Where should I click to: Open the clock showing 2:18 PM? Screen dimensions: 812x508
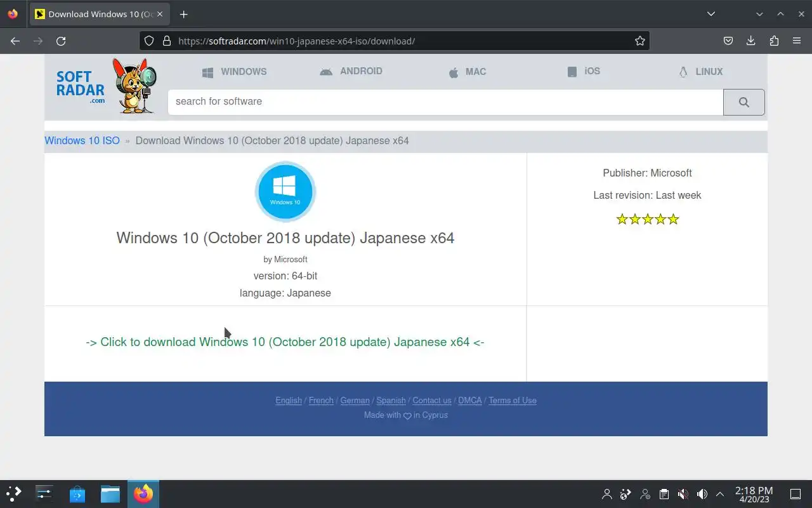pyautogui.click(x=754, y=494)
